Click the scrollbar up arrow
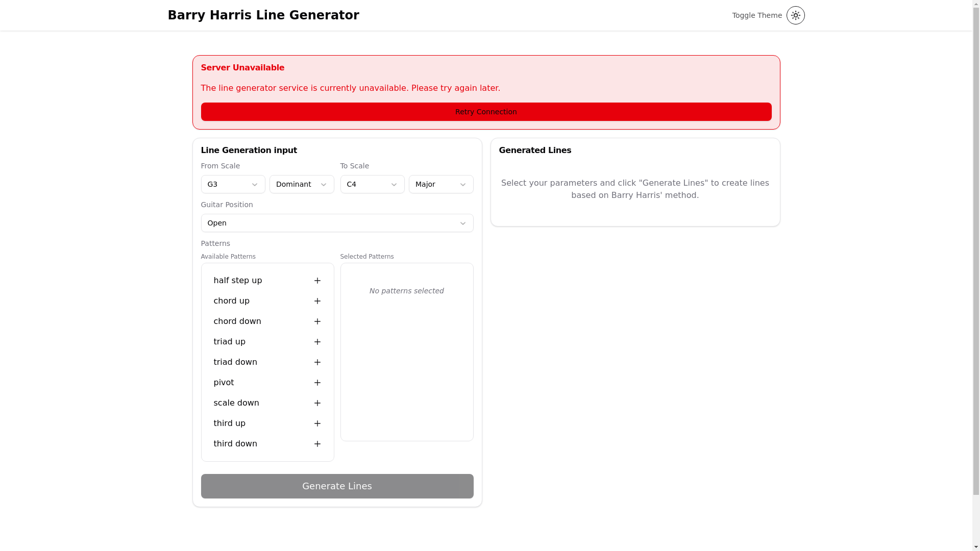980x551 pixels. (976, 4)
